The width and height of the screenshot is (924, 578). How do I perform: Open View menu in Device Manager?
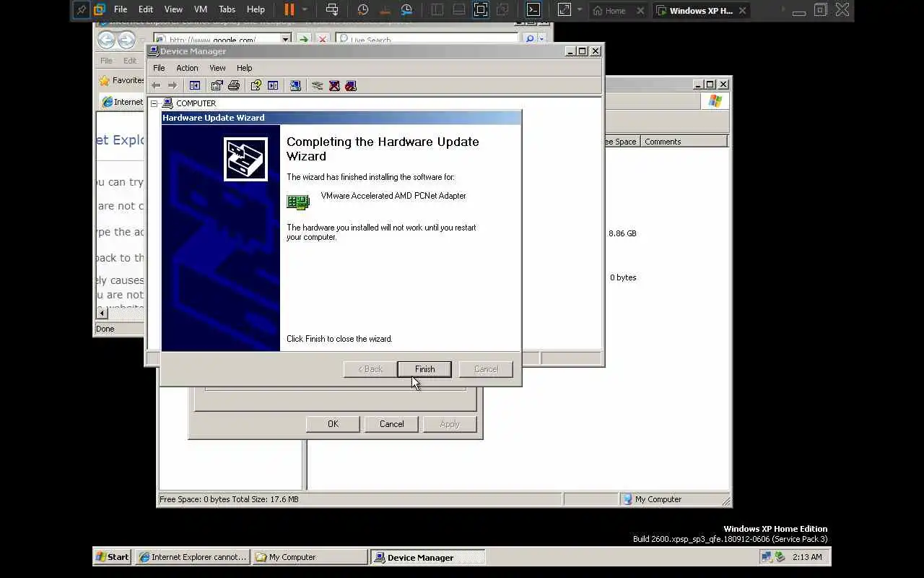[x=217, y=68]
